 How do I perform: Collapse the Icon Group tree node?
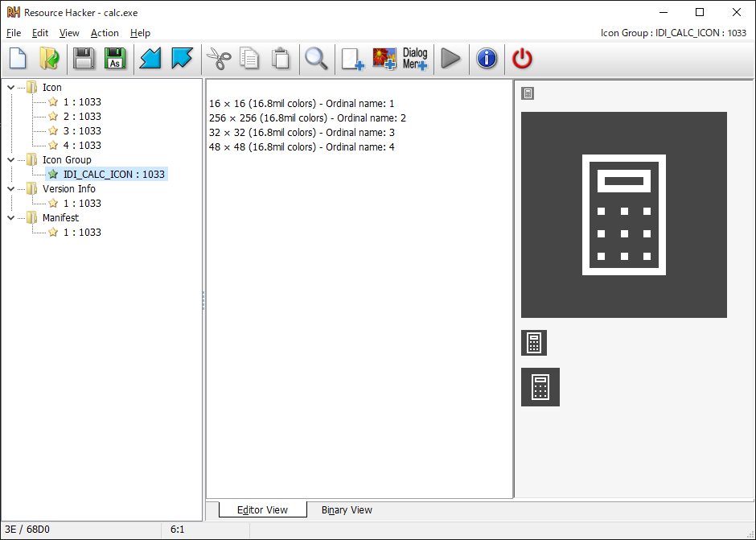pyautogui.click(x=10, y=160)
